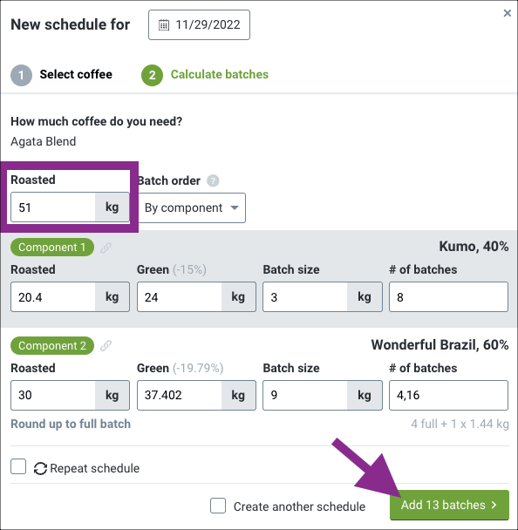Enable the Repeat schedule checkbox
The width and height of the screenshot is (518, 530).
(x=18, y=467)
